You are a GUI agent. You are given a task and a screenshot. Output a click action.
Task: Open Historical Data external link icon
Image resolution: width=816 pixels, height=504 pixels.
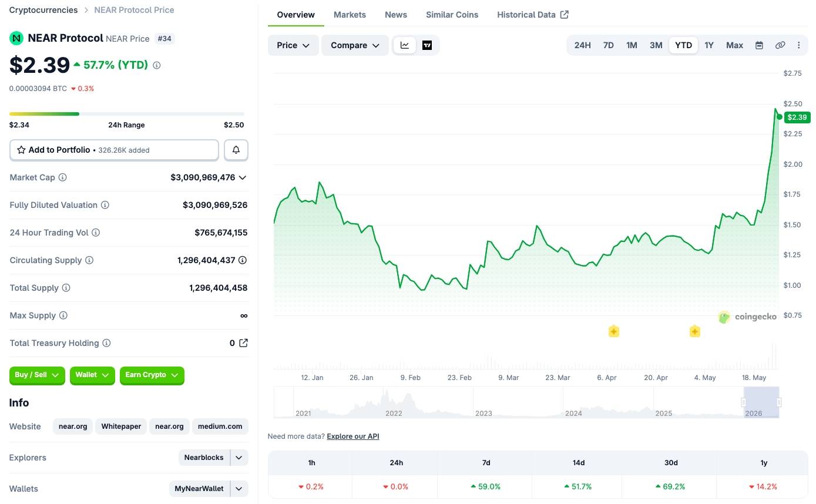pyautogui.click(x=565, y=15)
